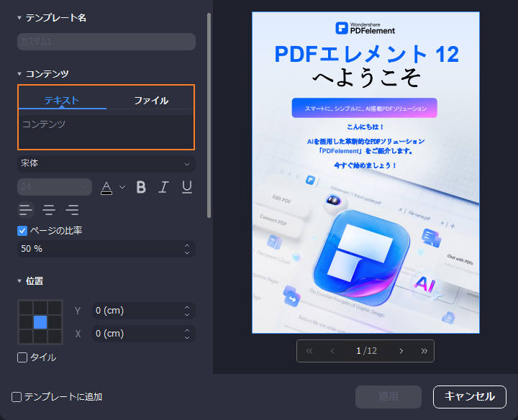
Task: Toggle italic text formatting
Action: 163,187
